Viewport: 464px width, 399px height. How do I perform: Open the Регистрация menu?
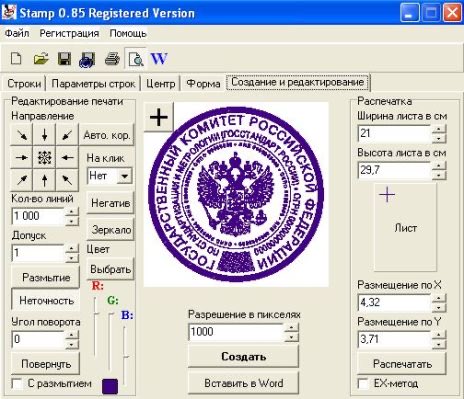[69, 33]
